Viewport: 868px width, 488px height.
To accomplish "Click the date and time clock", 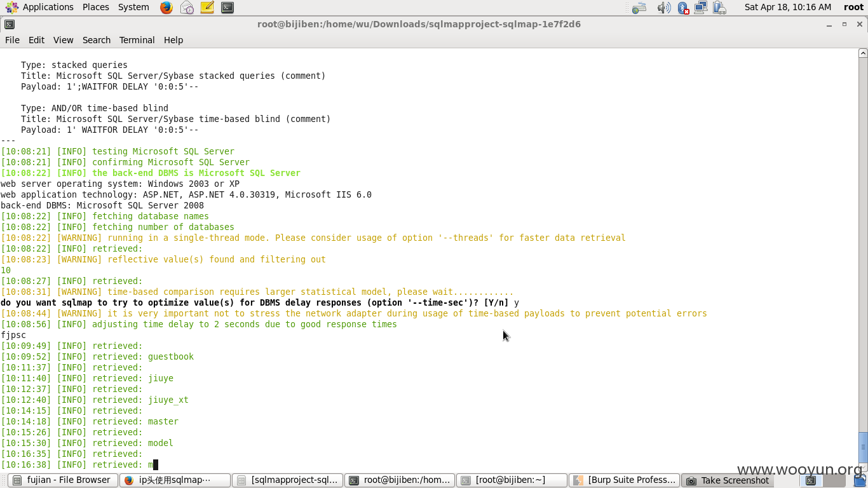I will pos(788,7).
